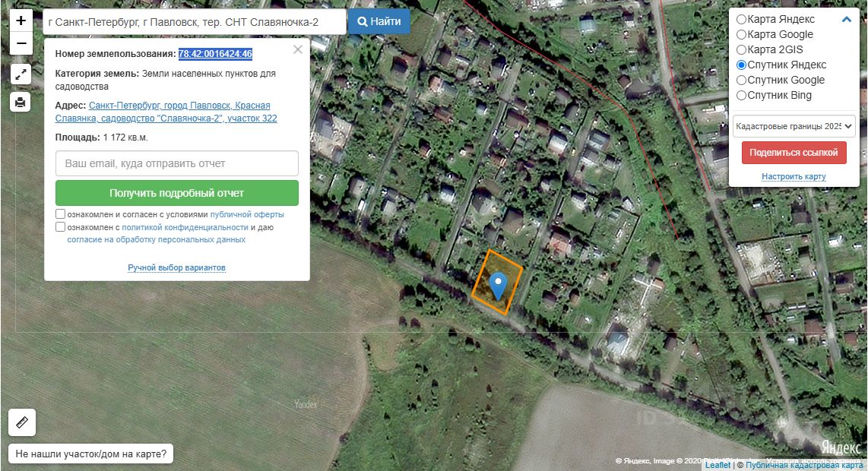This screenshot has height=471, width=868.
Task: Zoom in with the plus button
Action: [21, 21]
